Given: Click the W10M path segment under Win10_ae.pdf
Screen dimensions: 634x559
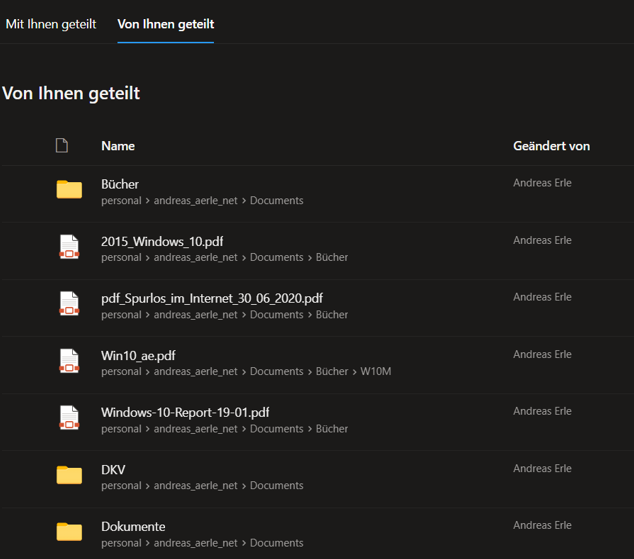Looking at the screenshot, I should [375, 372].
